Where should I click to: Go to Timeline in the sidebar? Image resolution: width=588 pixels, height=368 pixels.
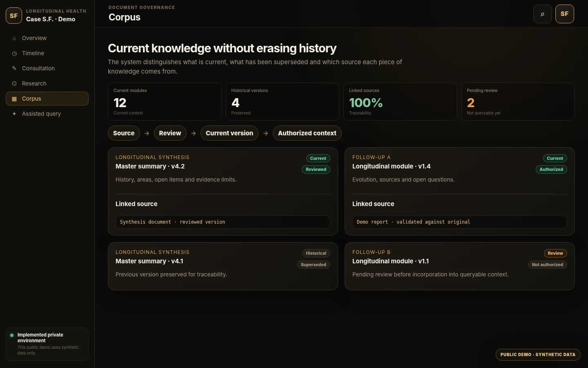[x=47, y=53]
